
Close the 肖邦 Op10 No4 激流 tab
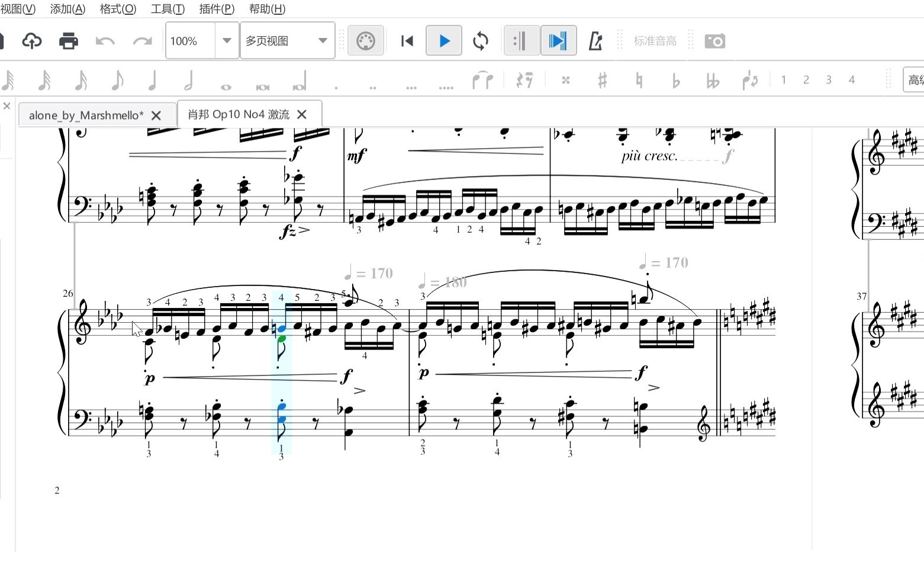click(302, 114)
